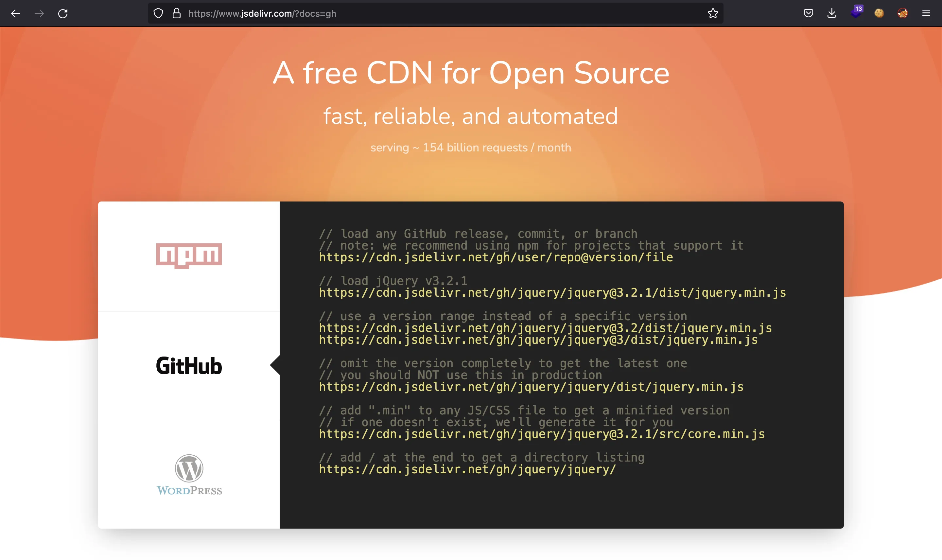The width and height of the screenshot is (942, 560).
Task: Open the extension showing badge 13
Action: click(856, 12)
